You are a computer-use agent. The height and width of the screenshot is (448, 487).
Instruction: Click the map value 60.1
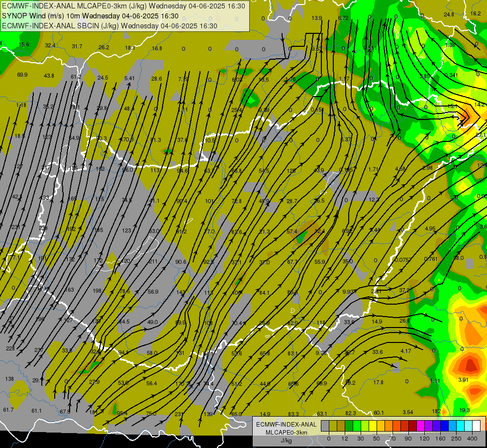coord(379,413)
